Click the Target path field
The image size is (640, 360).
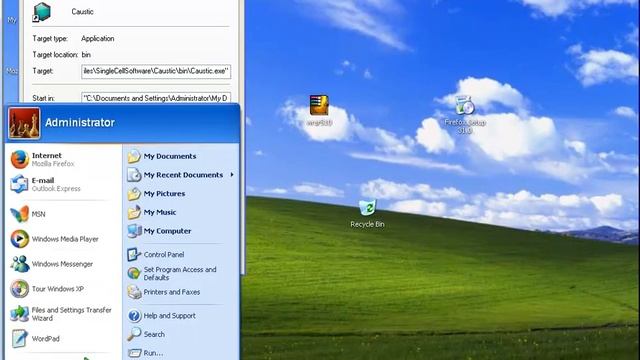coord(156,71)
